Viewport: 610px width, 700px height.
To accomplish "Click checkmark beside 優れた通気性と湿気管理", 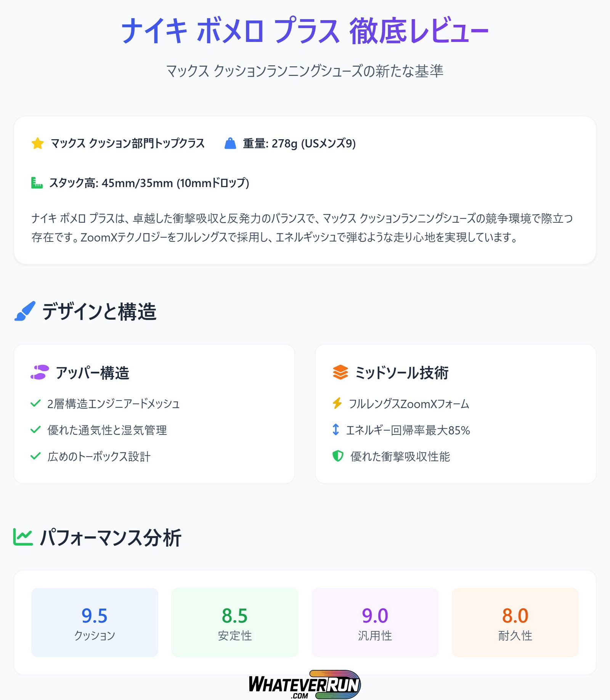I will tap(35, 430).
